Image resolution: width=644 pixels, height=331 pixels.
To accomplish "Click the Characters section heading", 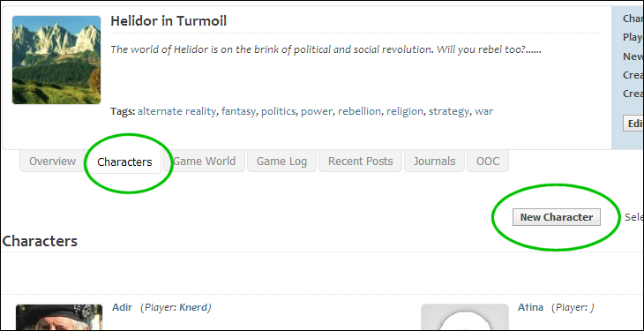I will (40, 241).
